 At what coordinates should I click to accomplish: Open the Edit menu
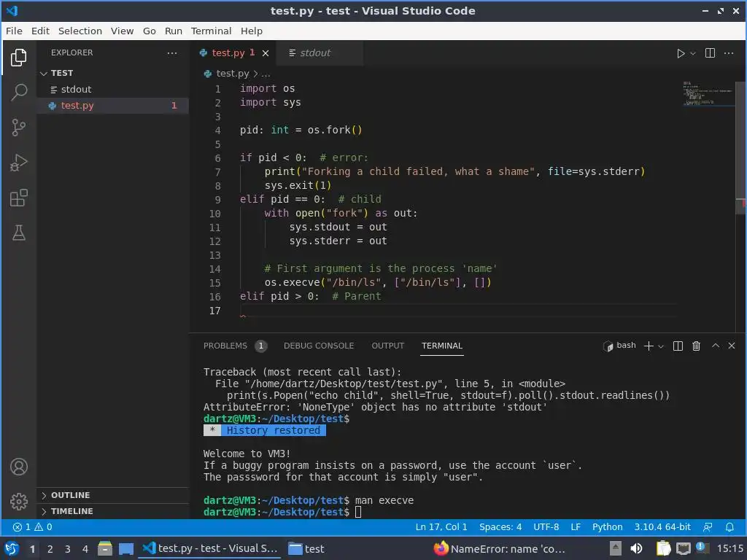coord(41,31)
